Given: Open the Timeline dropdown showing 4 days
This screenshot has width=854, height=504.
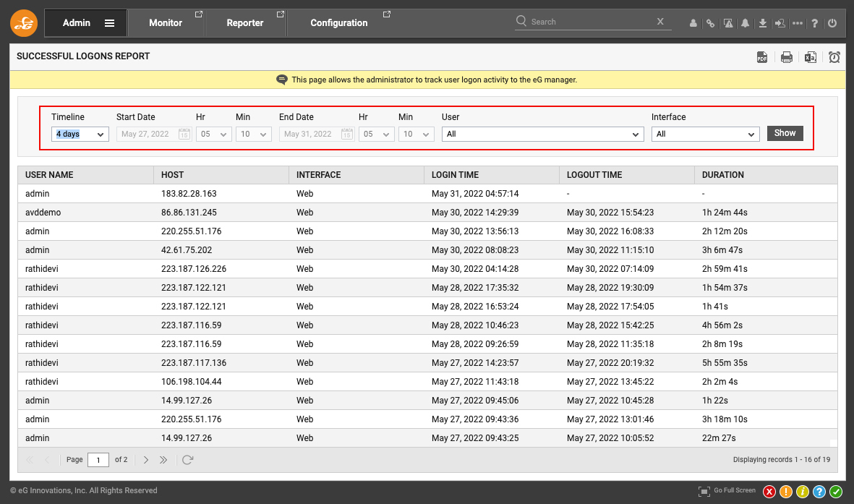Looking at the screenshot, I should pyautogui.click(x=80, y=134).
